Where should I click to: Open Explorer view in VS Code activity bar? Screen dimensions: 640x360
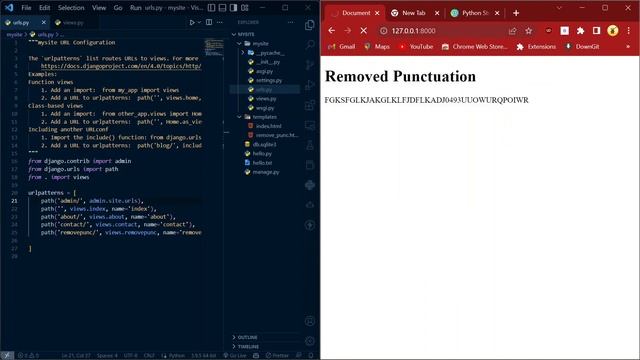pos(310,25)
